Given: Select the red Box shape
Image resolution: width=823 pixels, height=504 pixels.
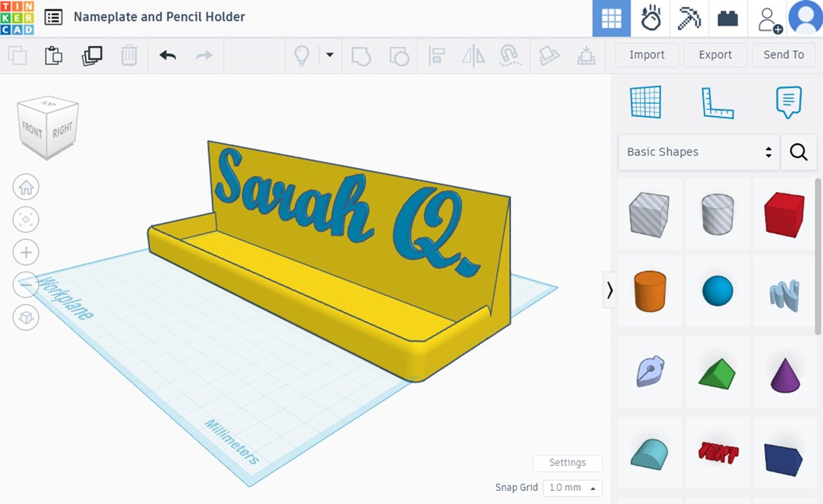Looking at the screenshot, I should 784,214.
